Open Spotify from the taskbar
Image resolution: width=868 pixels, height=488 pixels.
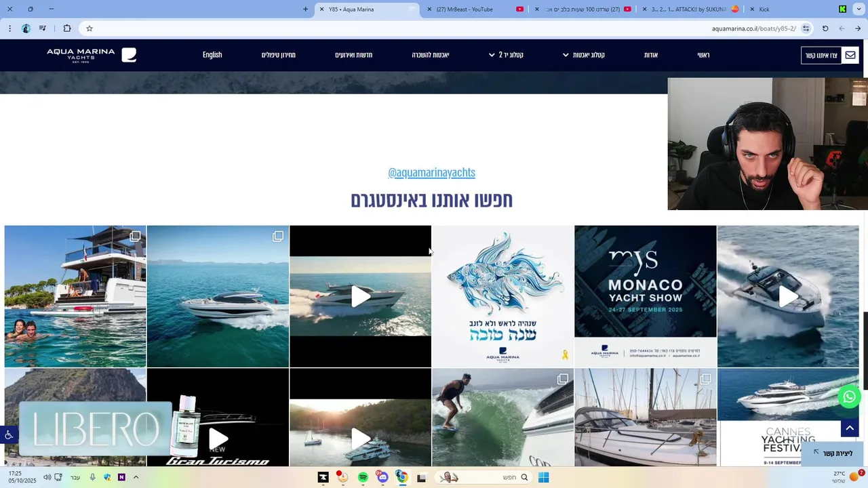click(363, 477)
